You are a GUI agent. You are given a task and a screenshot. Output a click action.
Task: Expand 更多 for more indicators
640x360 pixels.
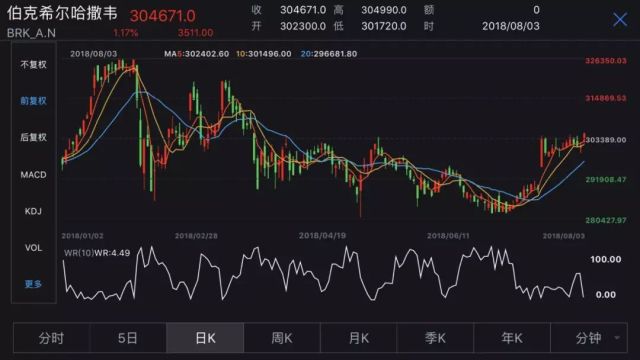pyautogui.click(x=33, y=284)
